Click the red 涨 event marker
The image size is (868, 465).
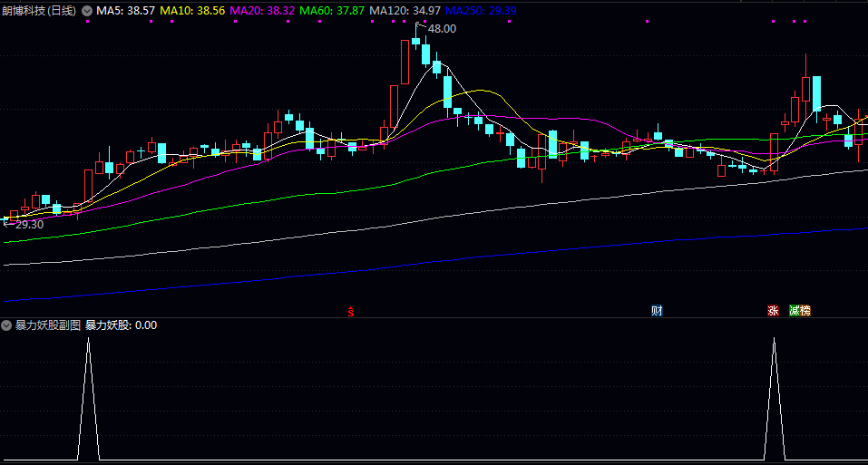(x=773, y=311)
